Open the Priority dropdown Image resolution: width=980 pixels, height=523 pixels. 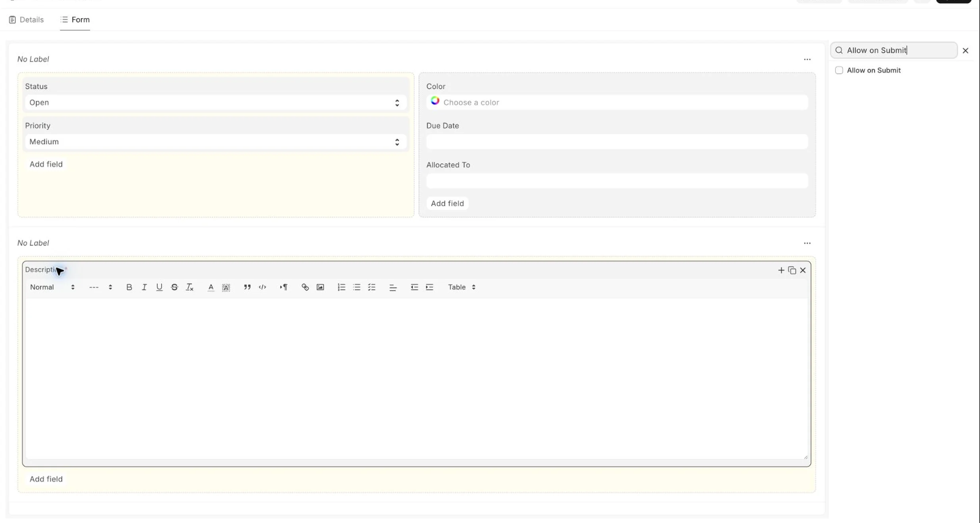(215, 142)
